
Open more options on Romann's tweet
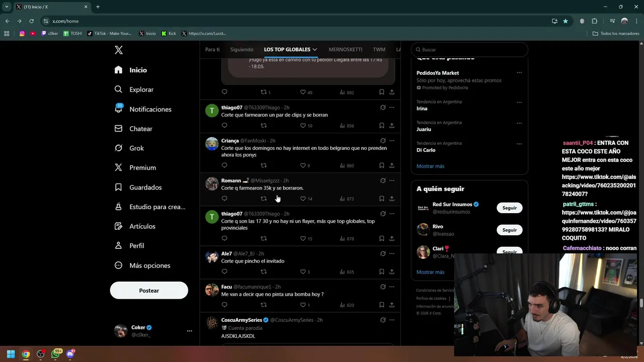point(392,180)
